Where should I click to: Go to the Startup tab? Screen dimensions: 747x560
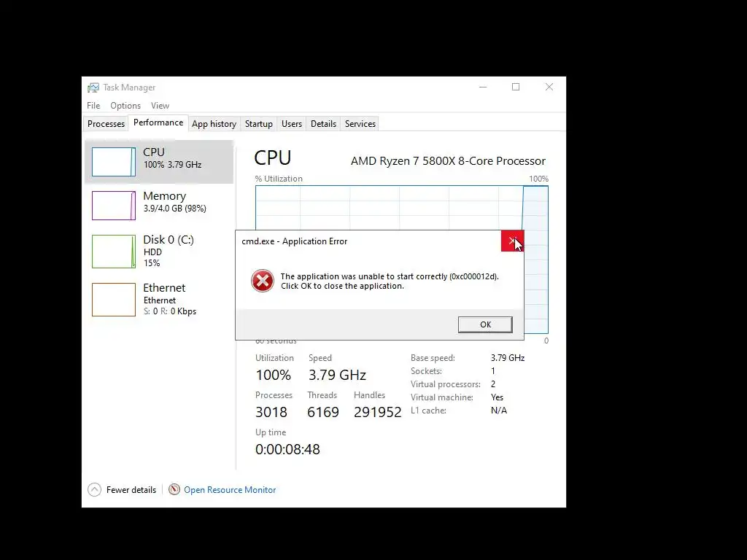click(259, 124)
